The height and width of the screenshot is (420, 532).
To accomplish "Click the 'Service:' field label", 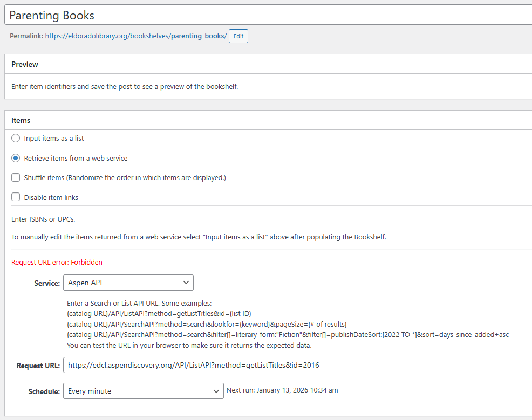I will click(46, 283).
